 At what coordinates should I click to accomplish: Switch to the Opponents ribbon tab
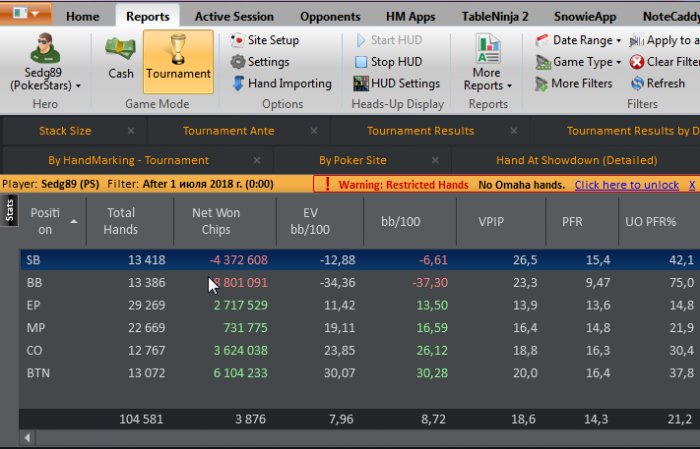pyautogui.click(x=330, y=16)
